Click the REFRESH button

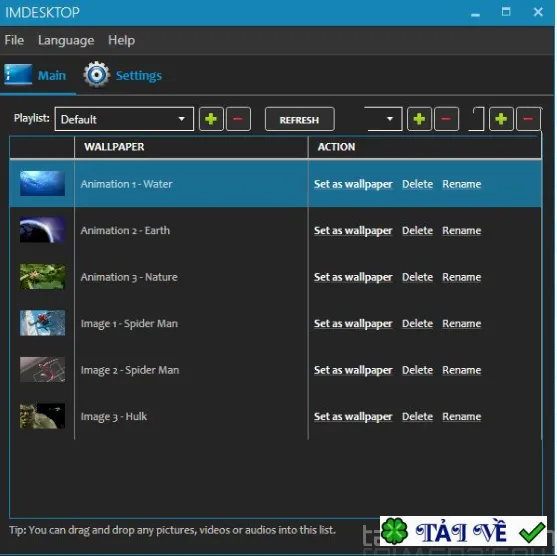pos(299,119)
